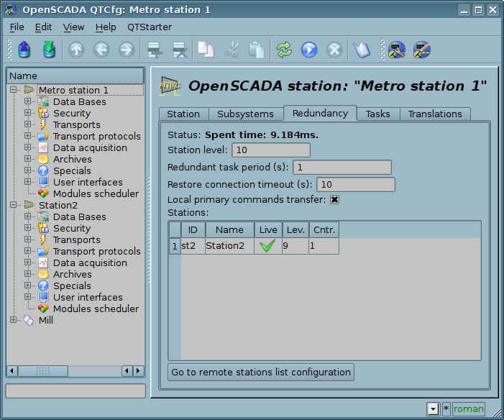Viewport: 504px width, 420px height.
Task: Switch to the Subsystems tab
Action: tap(245, 114)
